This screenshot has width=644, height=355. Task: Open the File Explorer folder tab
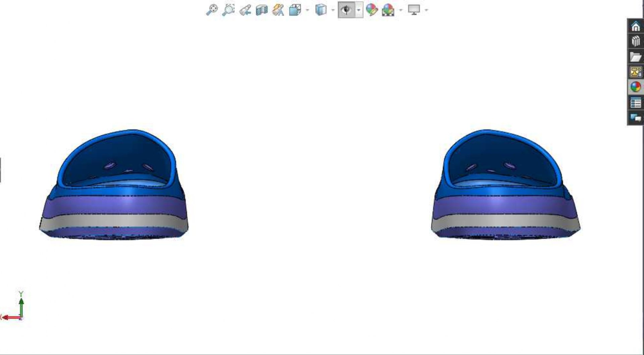(x=636, y=57)
